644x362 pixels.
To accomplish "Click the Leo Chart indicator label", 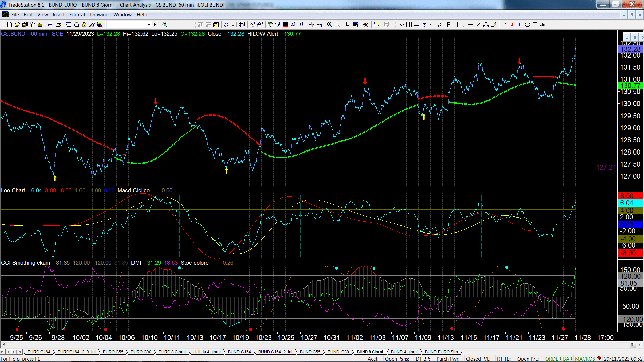I will (x=13, y=191).
